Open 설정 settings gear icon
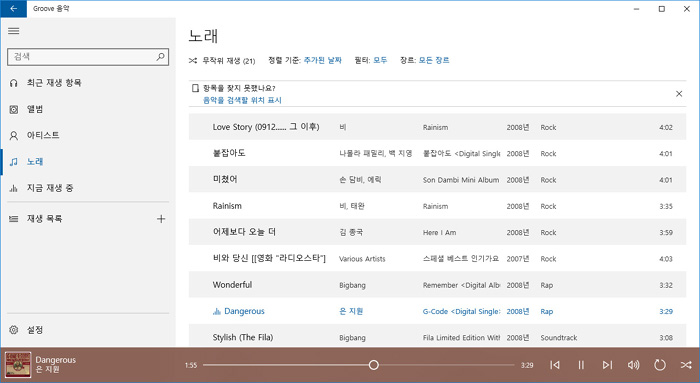The height and width of the screenshot is (383, 700). point(14,330)
